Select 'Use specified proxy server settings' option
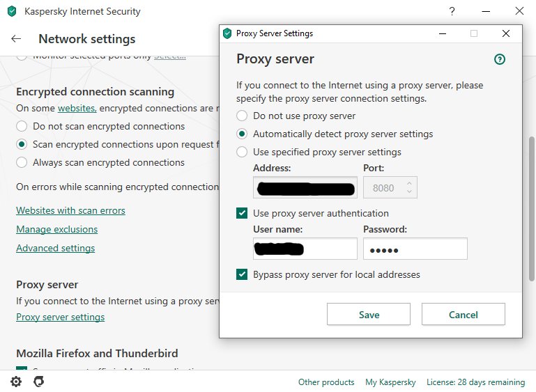Image resolution: width=536 pixels, height=392 pixels. click(x=242, y=152)
